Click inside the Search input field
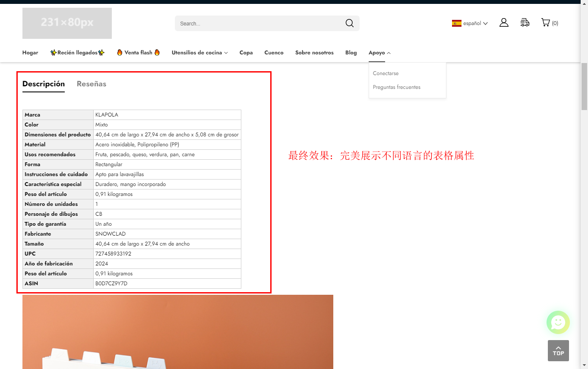Image resolution: width=588 pixels, height=369 pixels. [259, 23]
